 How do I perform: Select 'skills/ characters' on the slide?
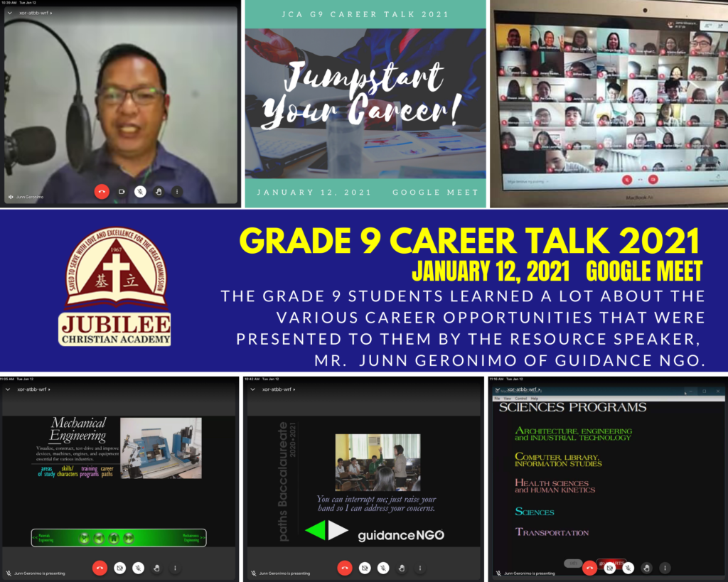tap(68, 472)
